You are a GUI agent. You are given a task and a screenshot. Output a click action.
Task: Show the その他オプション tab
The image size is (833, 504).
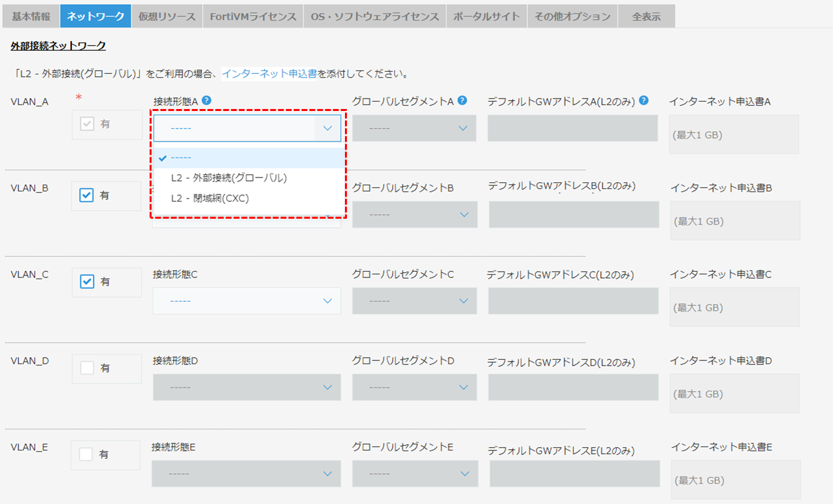572,16
